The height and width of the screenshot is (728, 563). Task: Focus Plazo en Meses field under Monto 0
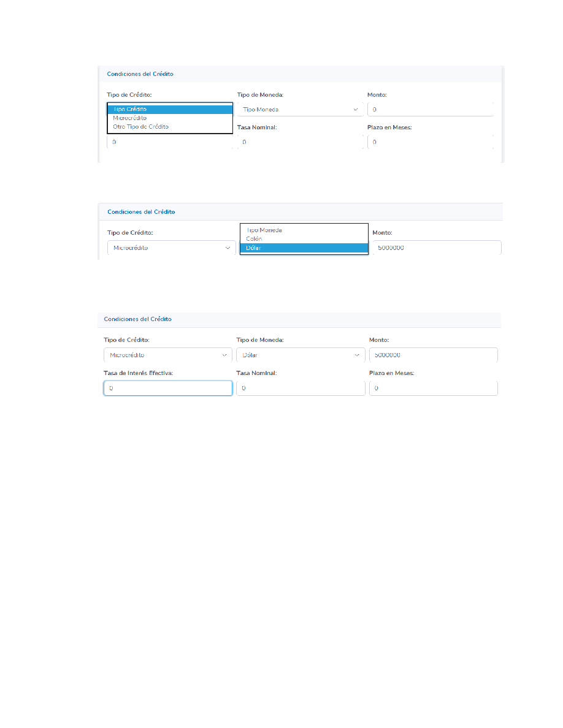(x=430, y=142)
